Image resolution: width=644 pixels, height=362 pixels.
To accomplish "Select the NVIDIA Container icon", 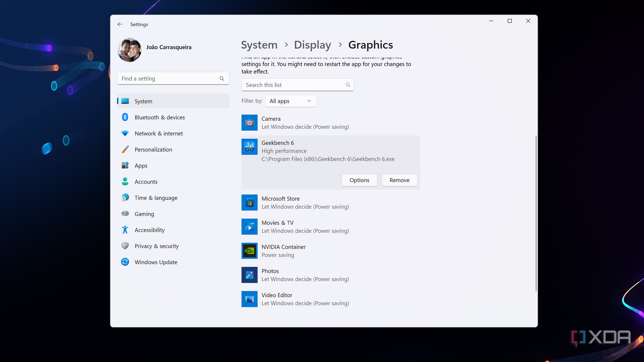I will 249,251.
